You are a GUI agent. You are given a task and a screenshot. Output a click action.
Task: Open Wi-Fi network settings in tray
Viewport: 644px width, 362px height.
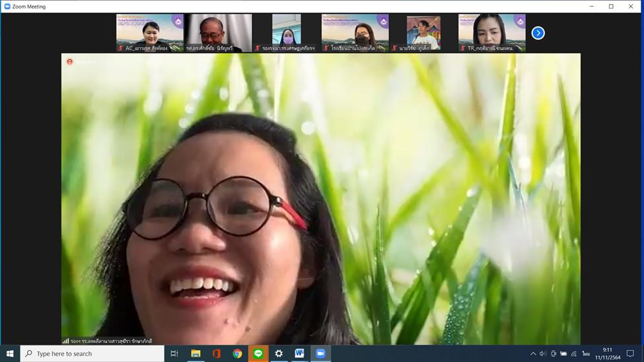(574, 353)
